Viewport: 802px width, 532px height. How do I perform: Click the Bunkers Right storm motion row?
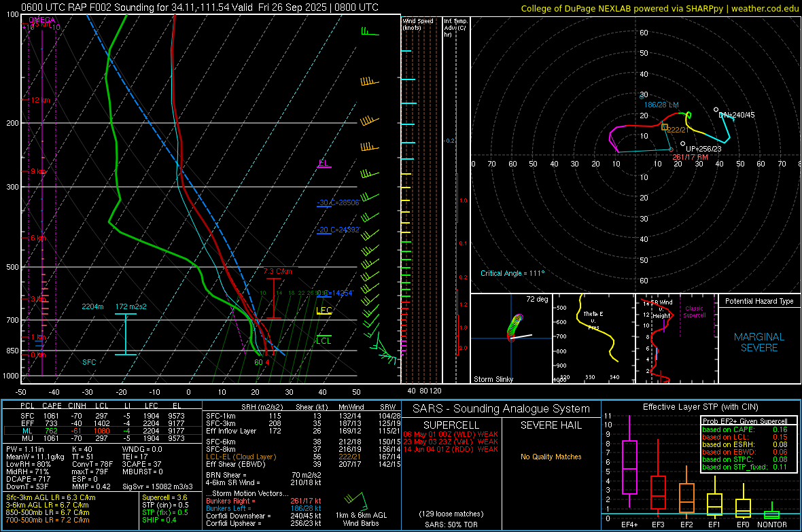264,501
